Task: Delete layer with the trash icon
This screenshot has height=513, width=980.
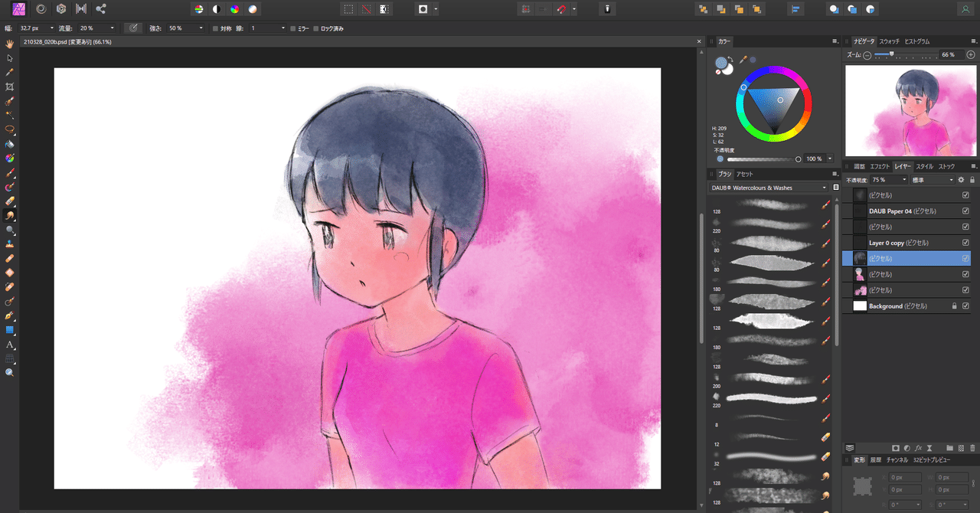Action: (x=972, y=447)
